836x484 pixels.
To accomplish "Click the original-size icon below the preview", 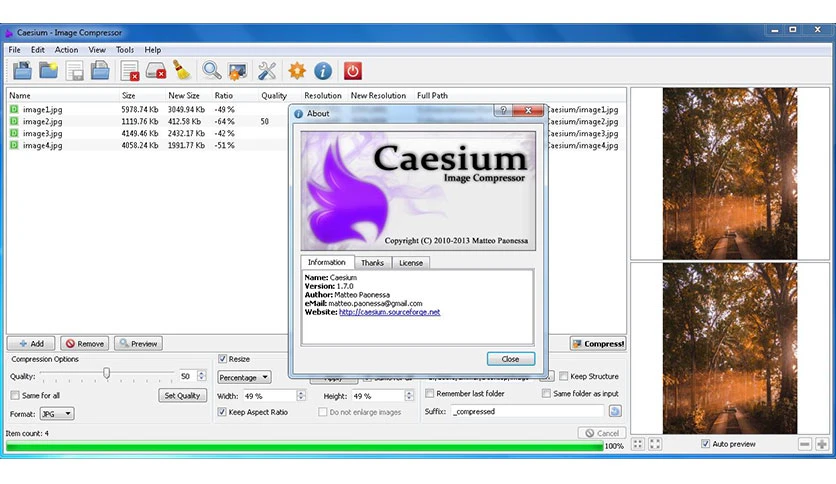I will (655, 444).
